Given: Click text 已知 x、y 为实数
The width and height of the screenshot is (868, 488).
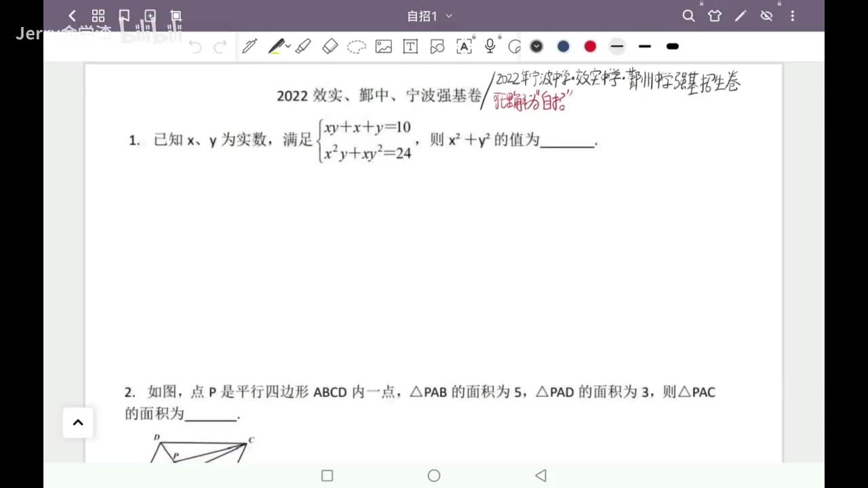Looking at the screenshot, I should click(x=210, y=141).
